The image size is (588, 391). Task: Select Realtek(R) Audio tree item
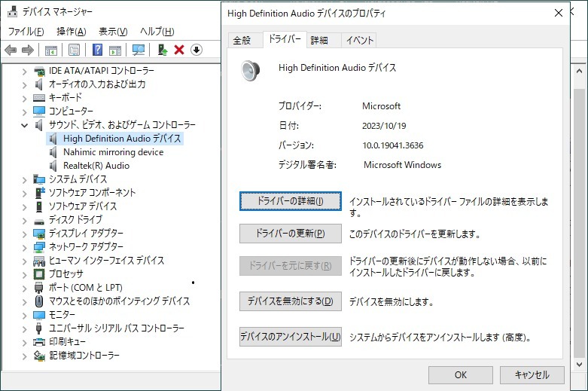tap(96, 166)
